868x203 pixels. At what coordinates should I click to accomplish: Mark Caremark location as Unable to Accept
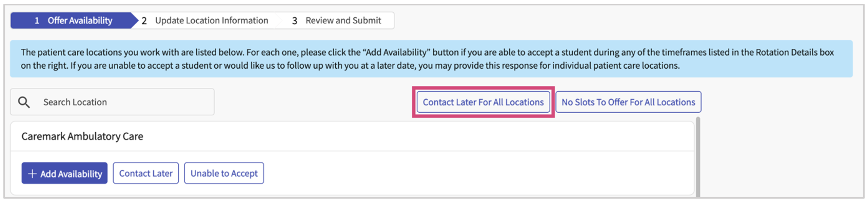pos(224,173)
